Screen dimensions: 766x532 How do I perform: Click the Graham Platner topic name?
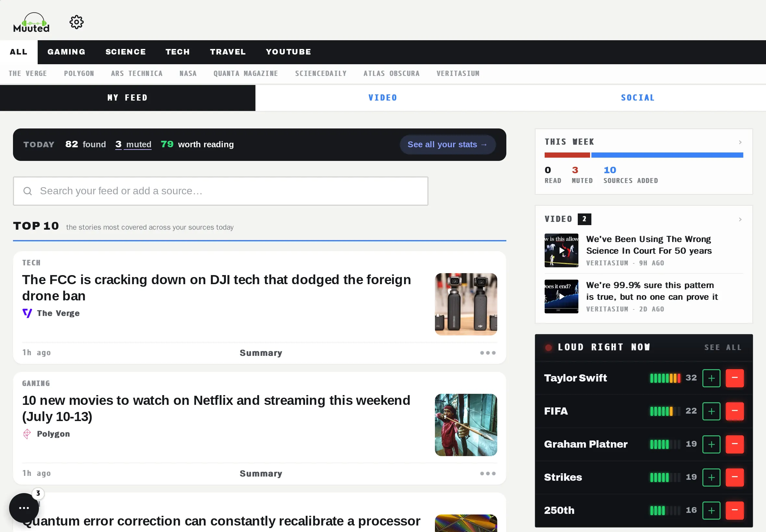pos(586,444)
